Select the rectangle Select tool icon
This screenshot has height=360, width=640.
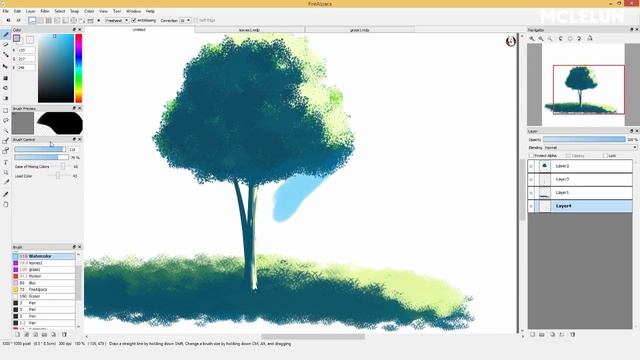[x=6, y=110]
